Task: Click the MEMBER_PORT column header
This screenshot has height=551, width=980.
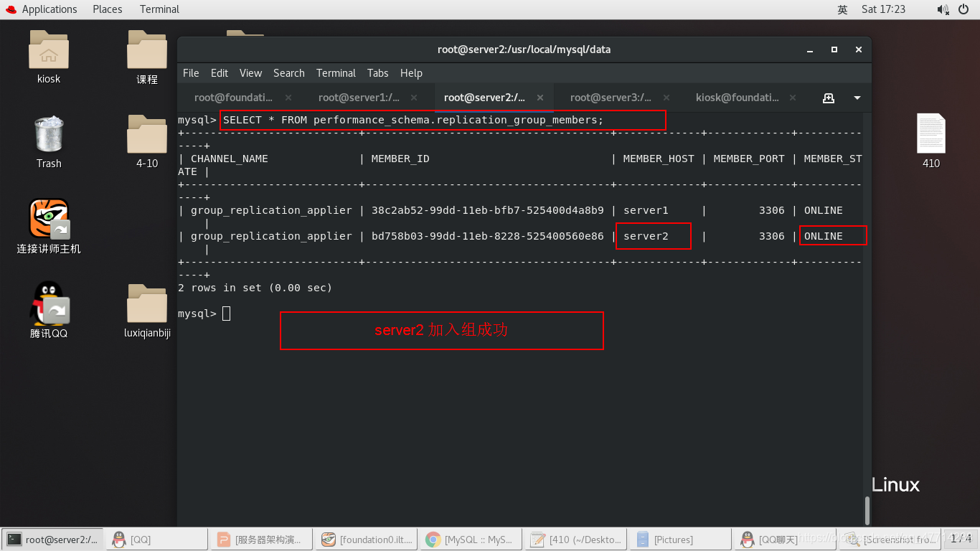Action: pyautogui.click(x=749, y=159)
